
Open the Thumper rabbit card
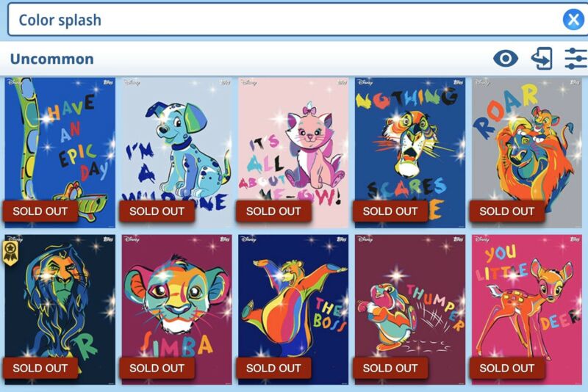pyautogui.click(x=410, y=310)
